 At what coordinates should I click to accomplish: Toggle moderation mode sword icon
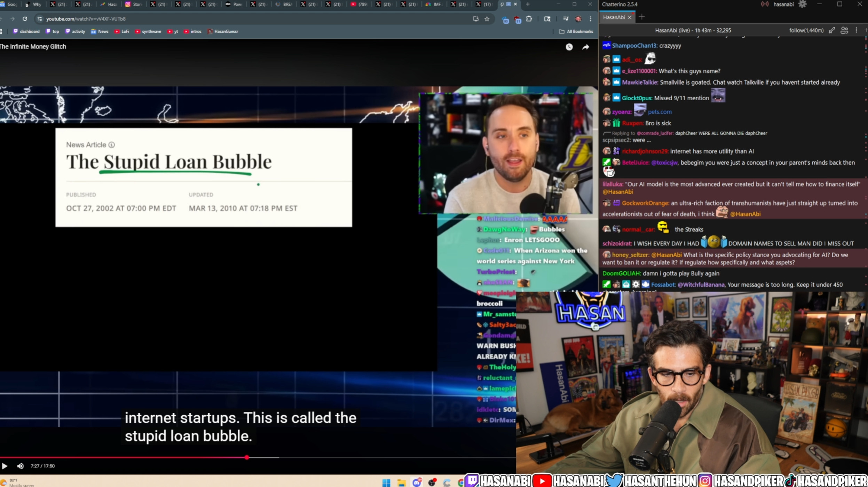coord(832,30)
